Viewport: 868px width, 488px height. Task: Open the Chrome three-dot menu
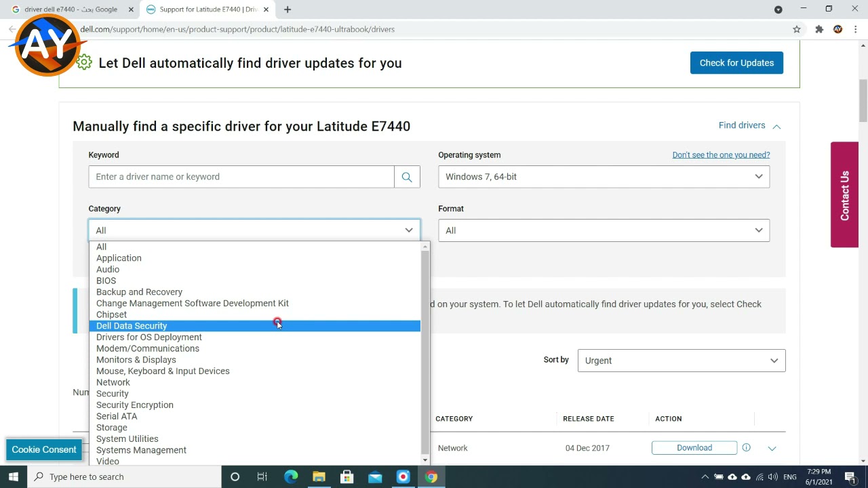pos(856,29)
